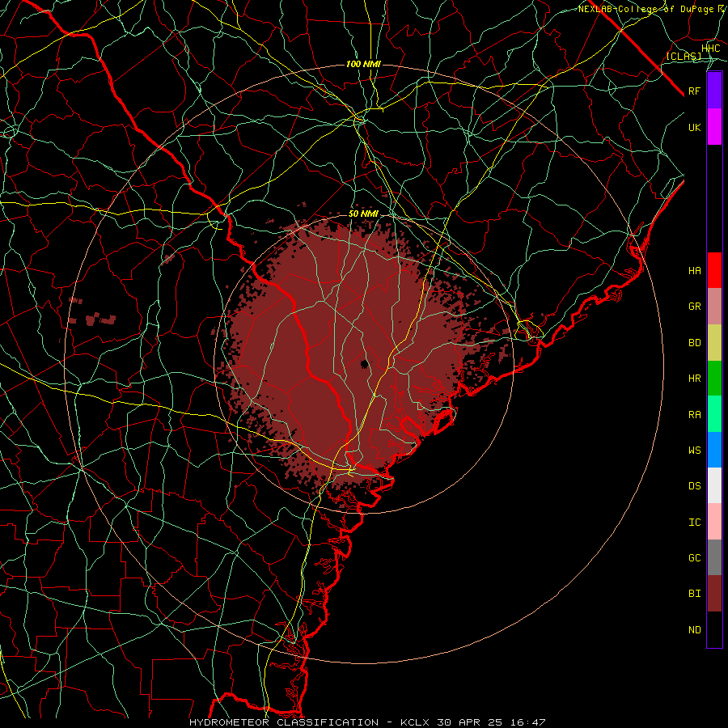Click the DS legend label
The image size is (728, 728).
pyautogui.click(x=695, y=486)
